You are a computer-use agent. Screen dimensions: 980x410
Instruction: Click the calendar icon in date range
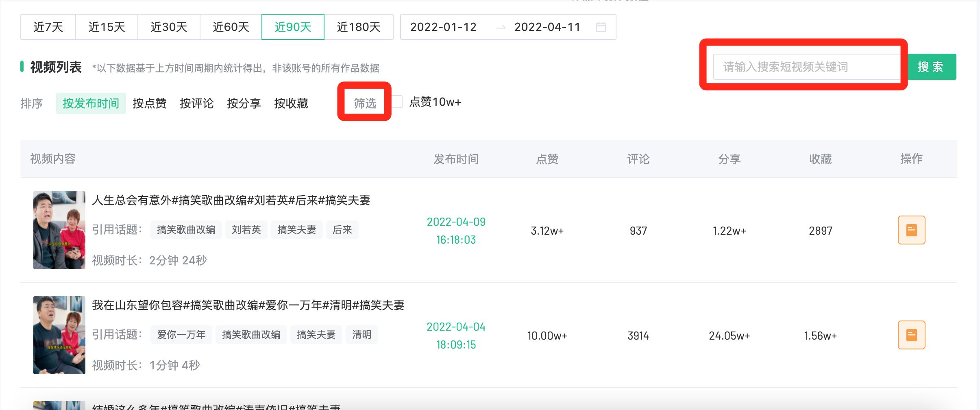(x=601, y=27)
